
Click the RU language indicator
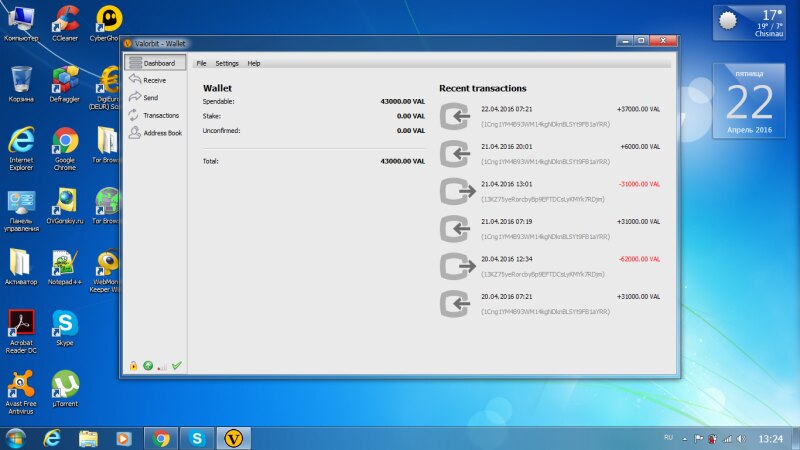coord(669,438)
